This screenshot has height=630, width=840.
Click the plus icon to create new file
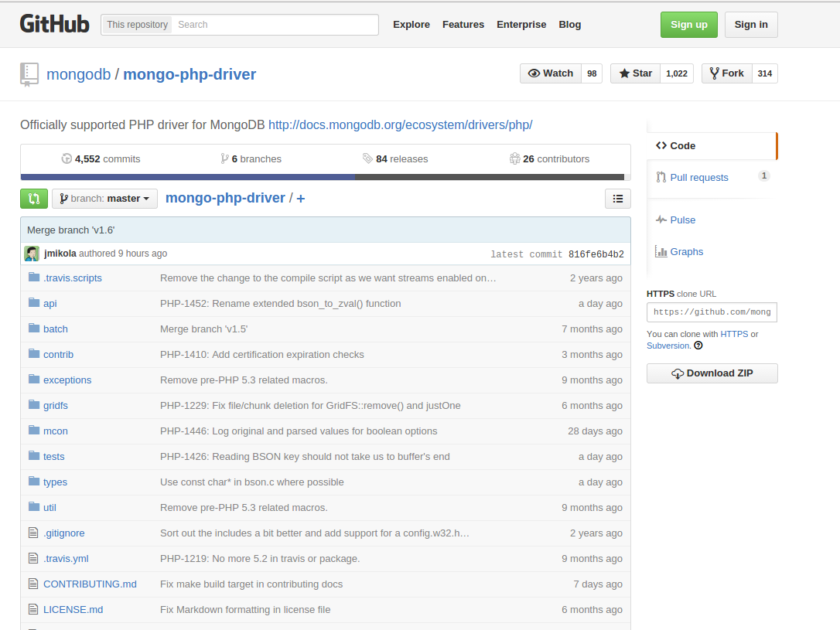(301, 199)
